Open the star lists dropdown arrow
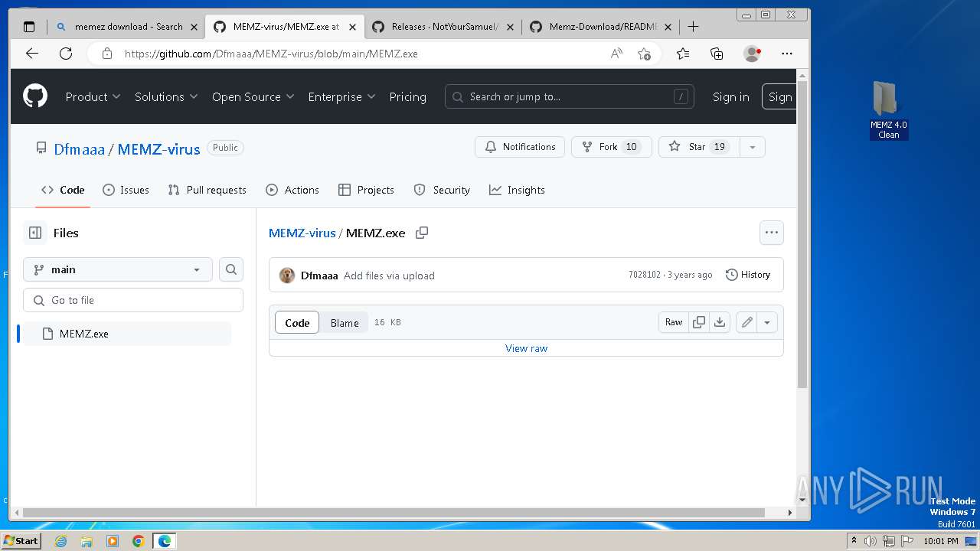This screenshot has width=980, height=551. pyautogui.click(x=753, y=147)
